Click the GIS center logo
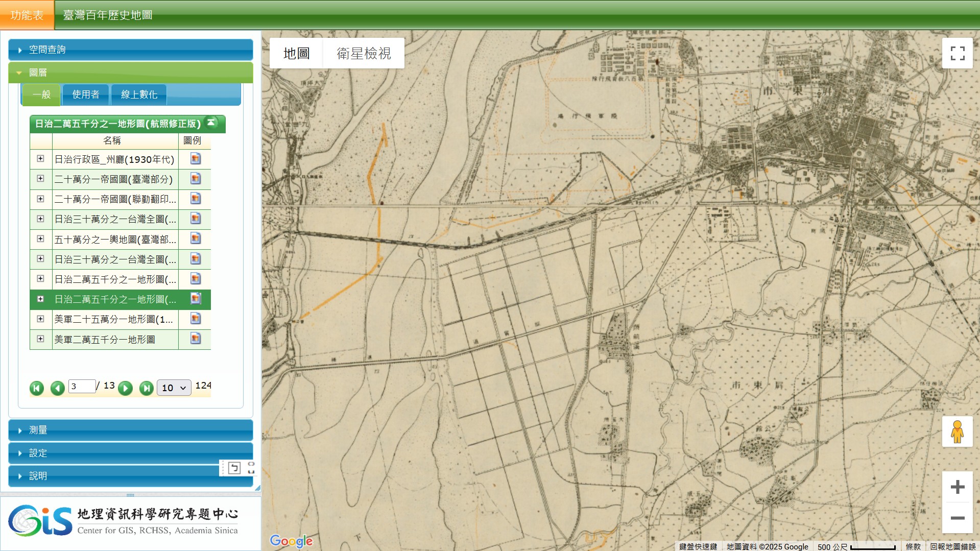Image resolution: width=980 pixels, height=551 pixels. (123, 521)
